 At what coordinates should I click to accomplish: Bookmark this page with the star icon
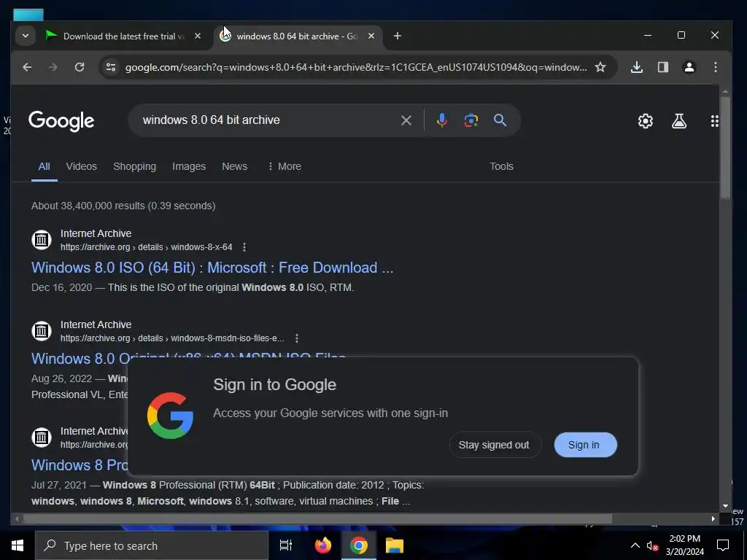pos(600,67)
